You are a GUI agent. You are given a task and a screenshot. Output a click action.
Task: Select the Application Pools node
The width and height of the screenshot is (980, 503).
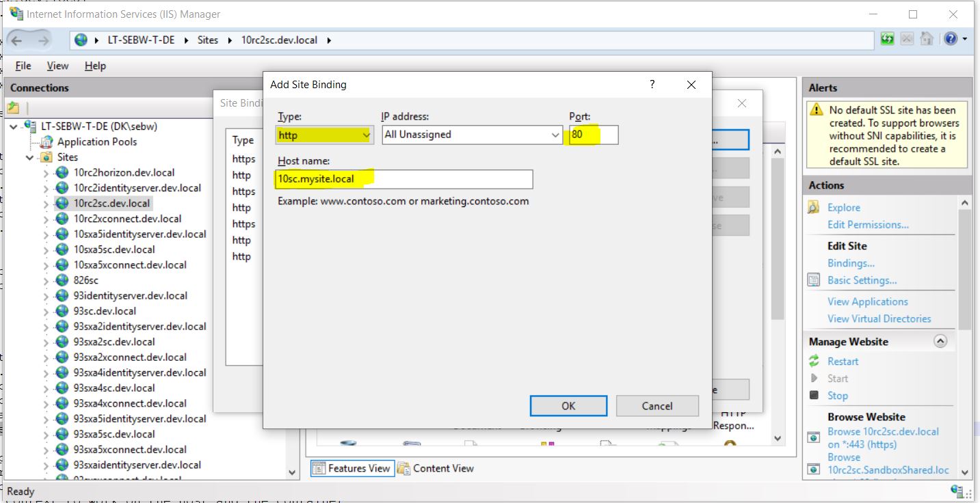[97, 142]
